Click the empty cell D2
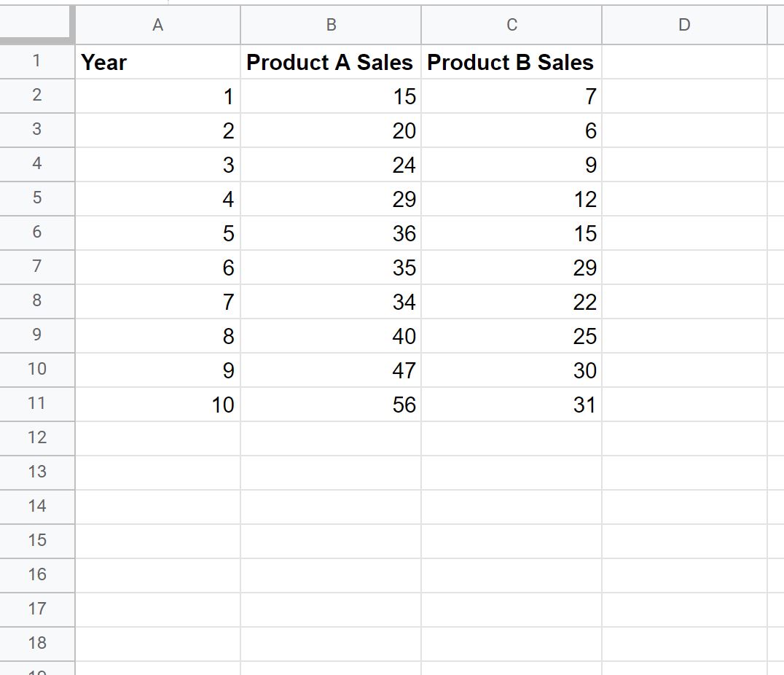 point(684,96)
